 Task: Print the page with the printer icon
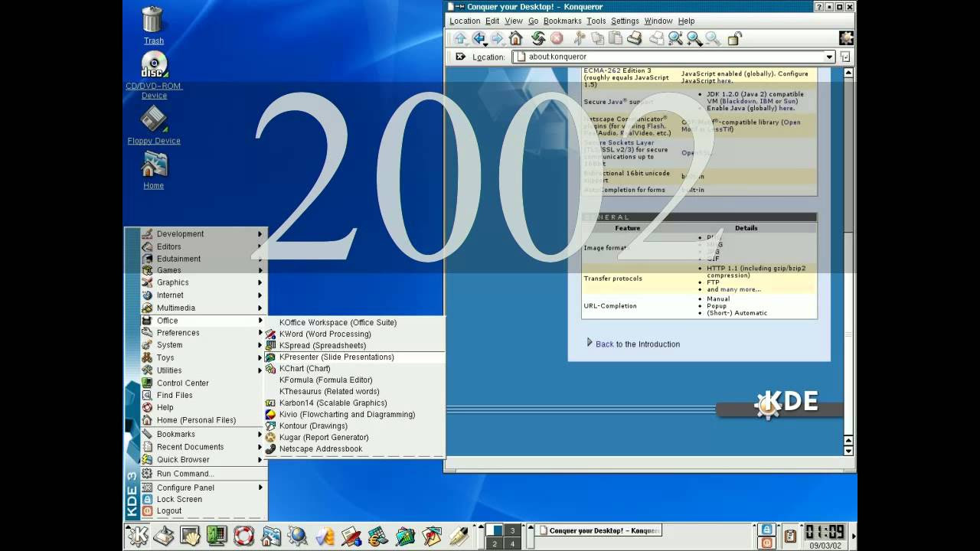tap(634, 38)
